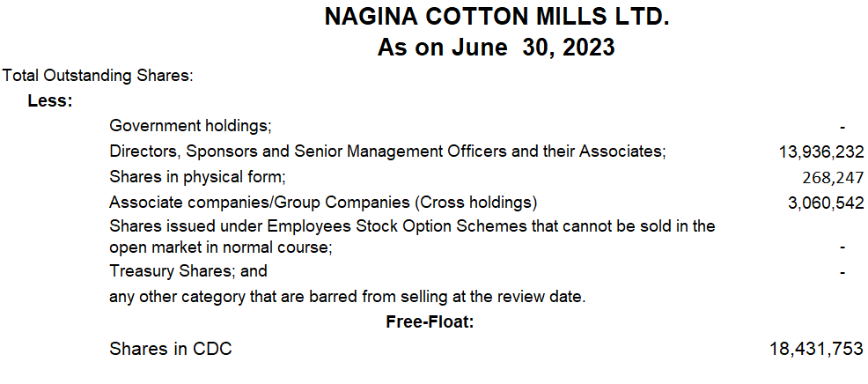
Task: Click the open market in normal course line
Action: click(220, 247)
